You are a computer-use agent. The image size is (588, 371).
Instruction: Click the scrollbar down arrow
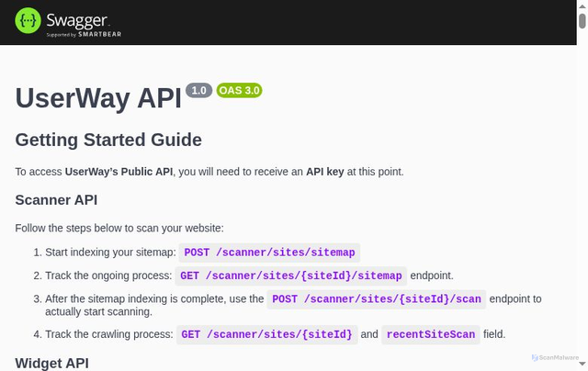coord(582,364)
